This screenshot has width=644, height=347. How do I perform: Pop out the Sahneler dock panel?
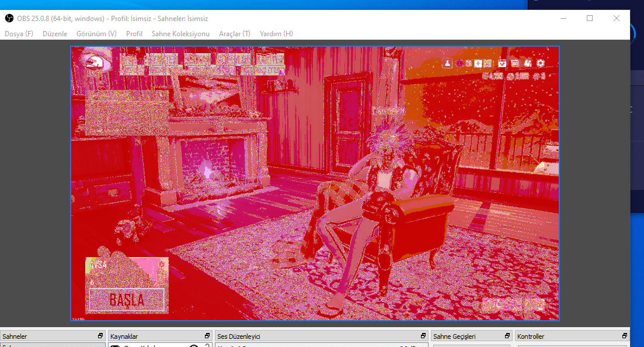(x=100, y=336)
